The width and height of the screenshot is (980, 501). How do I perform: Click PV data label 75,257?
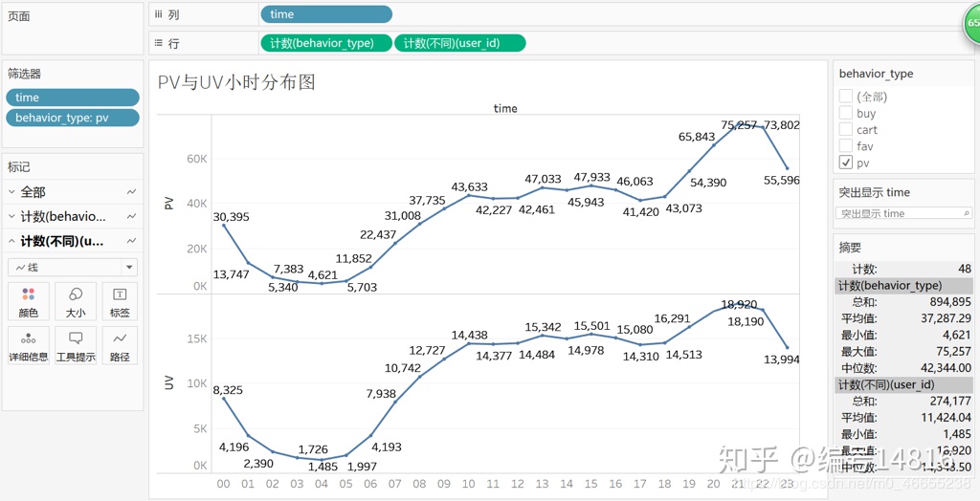[x=741, y=125]
